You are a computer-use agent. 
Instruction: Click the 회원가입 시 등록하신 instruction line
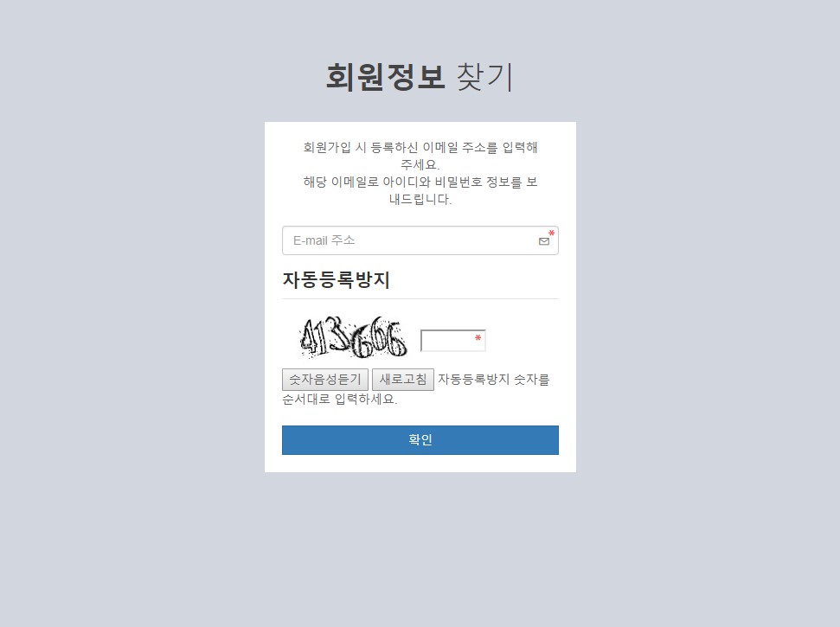tap(420, 147)
